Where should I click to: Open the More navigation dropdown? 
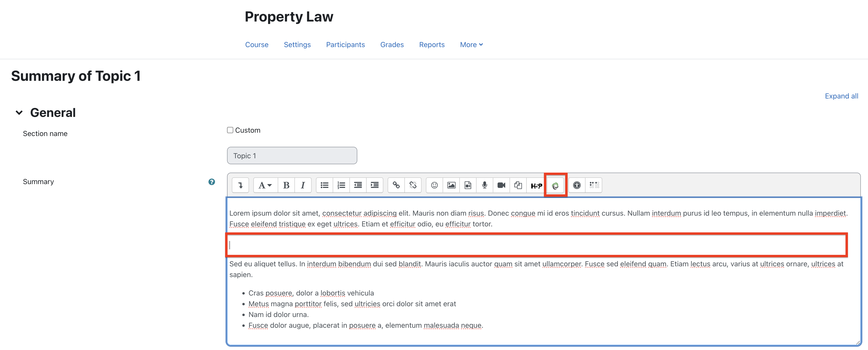coord(471,44)
